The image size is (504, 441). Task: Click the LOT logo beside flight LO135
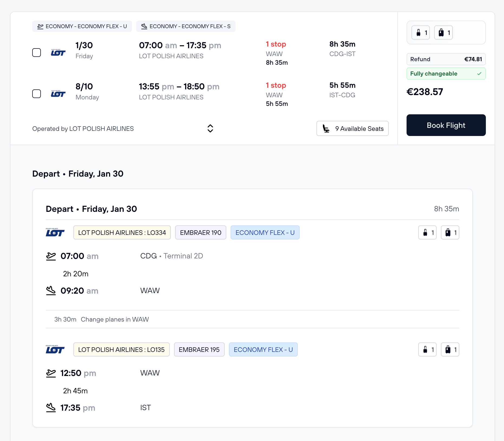pos(55,349)
